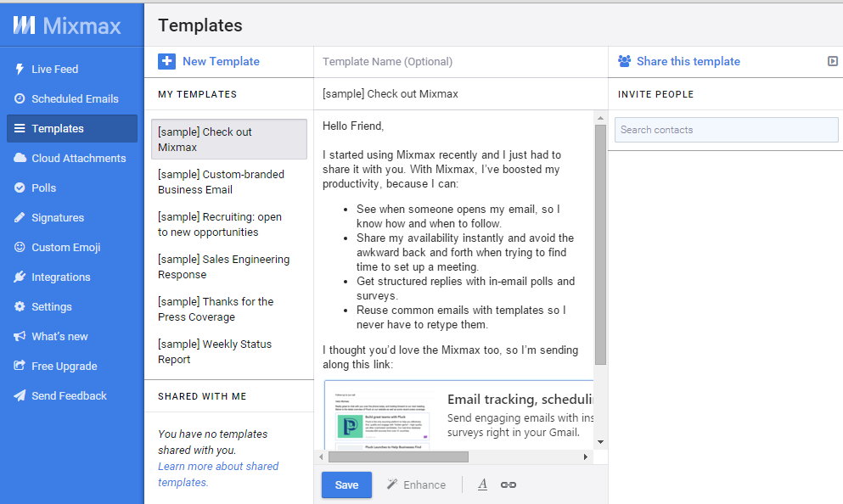The height and width of the screenshot is (504, 843).
Task: Click the bullet starting Share my availability
Action: 465,253
